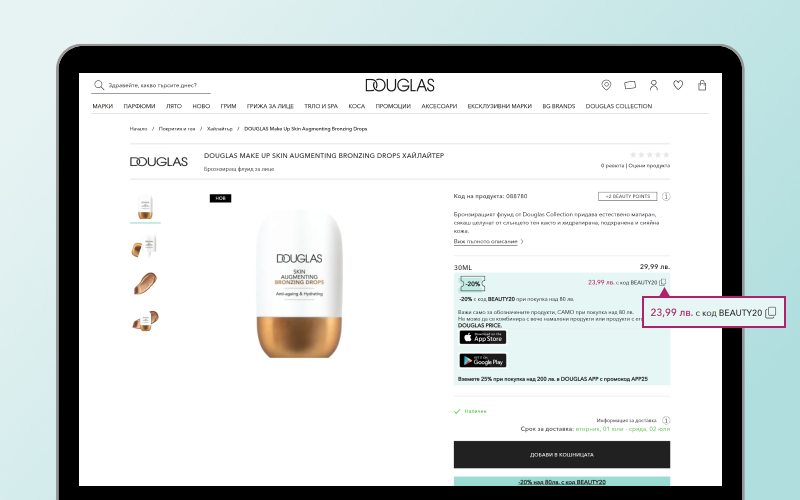Image resolution: width=800 pixels, height=500 pixels.
Task: Rate product using the star rating
Action: coord(649,155)
